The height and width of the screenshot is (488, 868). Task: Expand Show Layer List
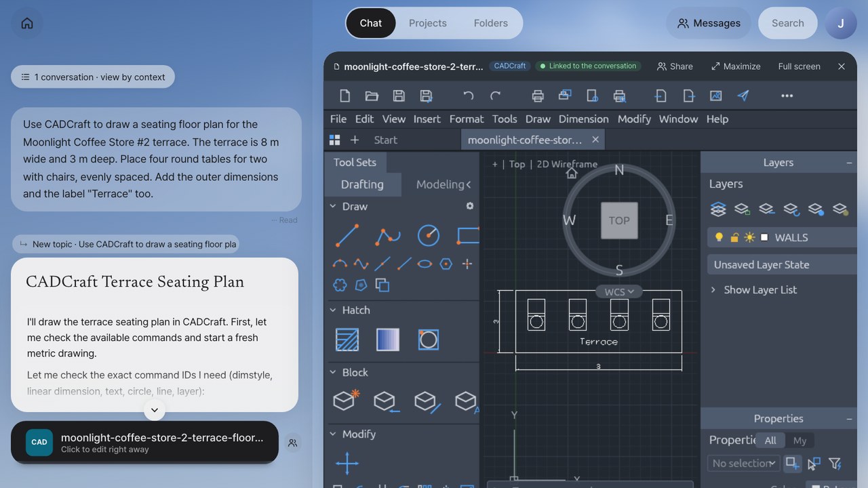click(713, 289)
